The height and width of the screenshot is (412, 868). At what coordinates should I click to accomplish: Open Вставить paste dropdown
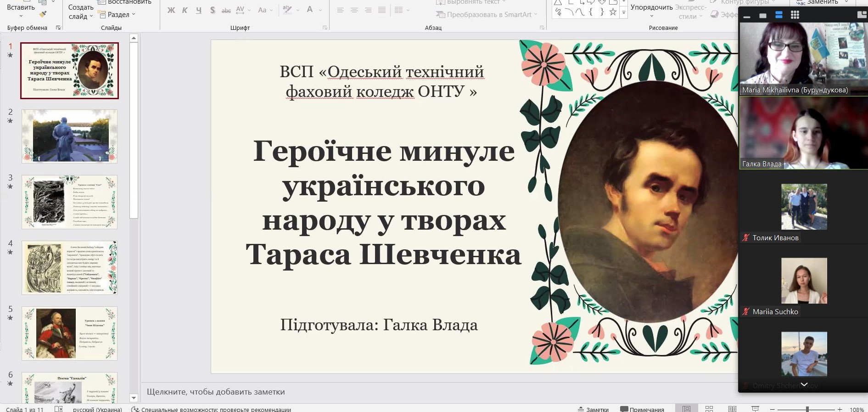pyautogui.click(x=21, y=11)
